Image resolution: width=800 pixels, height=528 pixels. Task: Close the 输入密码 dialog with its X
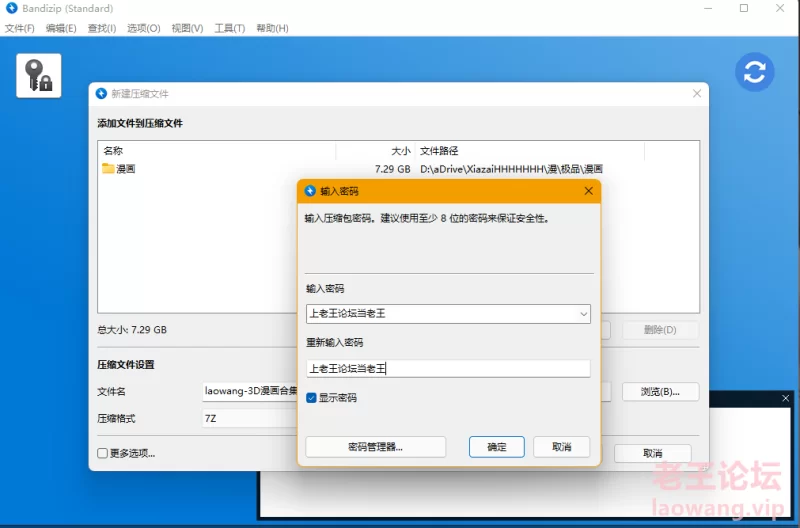588,191
